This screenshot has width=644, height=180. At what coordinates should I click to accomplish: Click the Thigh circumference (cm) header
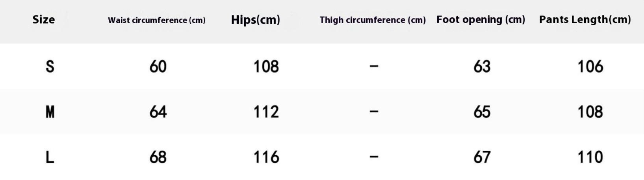[x=372, y=20]
